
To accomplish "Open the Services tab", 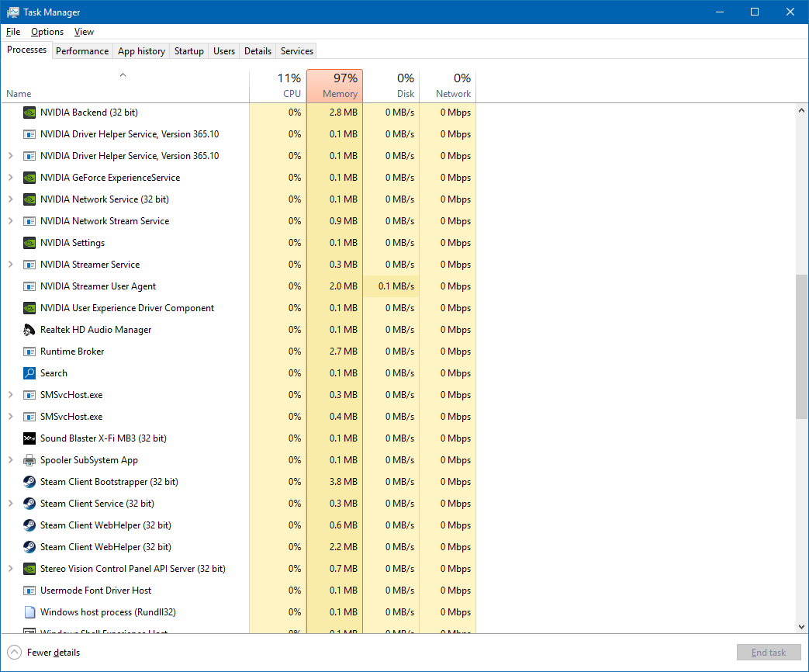I will click(x=296, y=51).
